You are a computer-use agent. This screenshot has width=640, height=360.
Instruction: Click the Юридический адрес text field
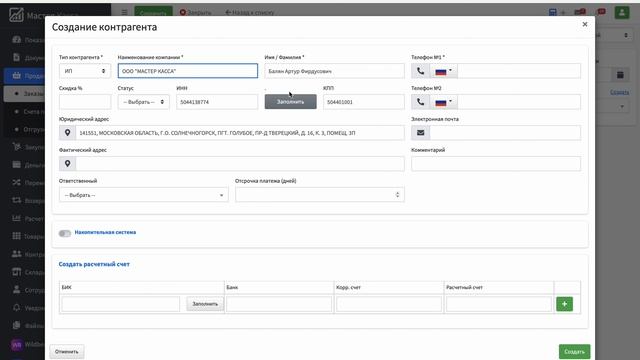tap(240, 133)
